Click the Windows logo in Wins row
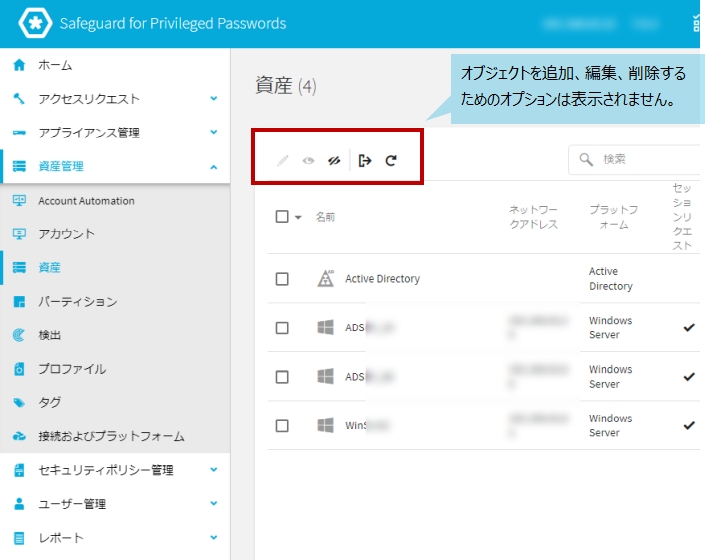705x560 pixels. [326, 425]
